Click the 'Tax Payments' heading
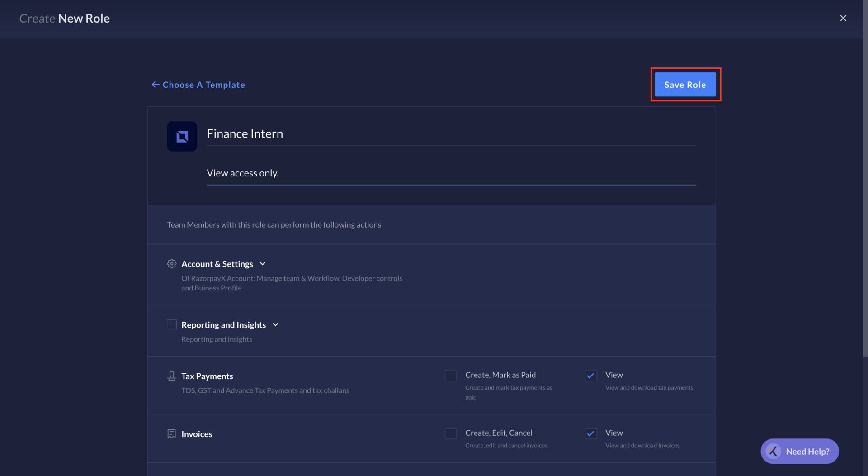This screenshot has width=868, height=476. click(x=207, y=376)
